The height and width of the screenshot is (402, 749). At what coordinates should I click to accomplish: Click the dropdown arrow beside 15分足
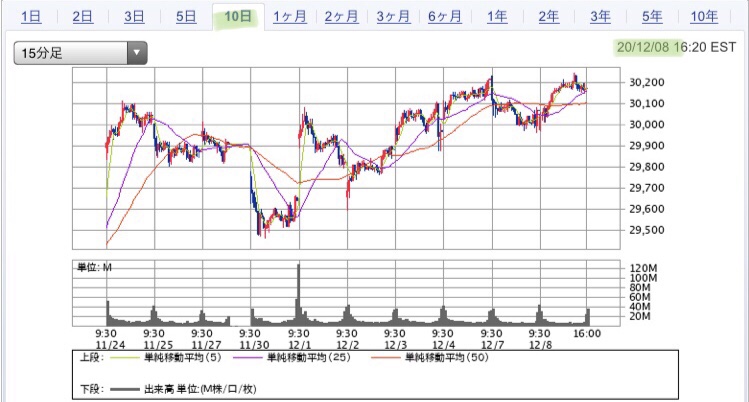coord(137,53)
